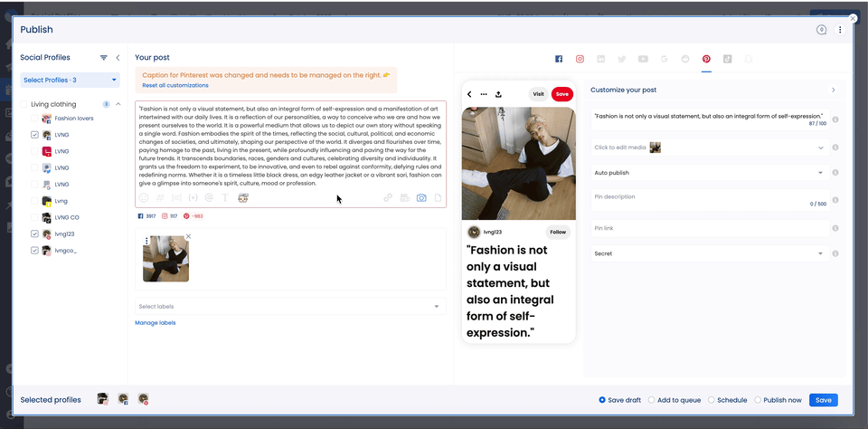
Task: Uncheck the lvngco_ profile checkbox
Action: (x=34, y=251)
